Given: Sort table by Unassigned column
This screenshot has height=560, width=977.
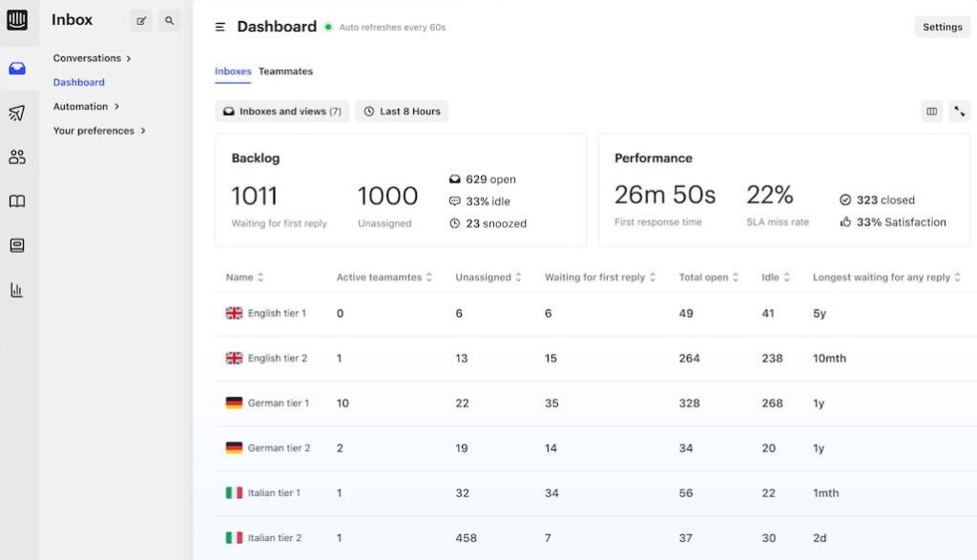Looking at the screenshot, I should [488, 278].
